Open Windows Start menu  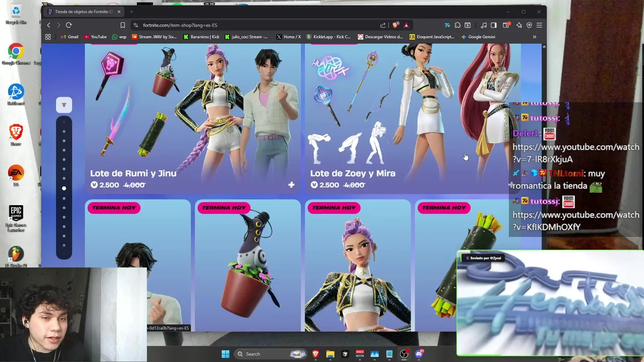[x=225, y=354]
